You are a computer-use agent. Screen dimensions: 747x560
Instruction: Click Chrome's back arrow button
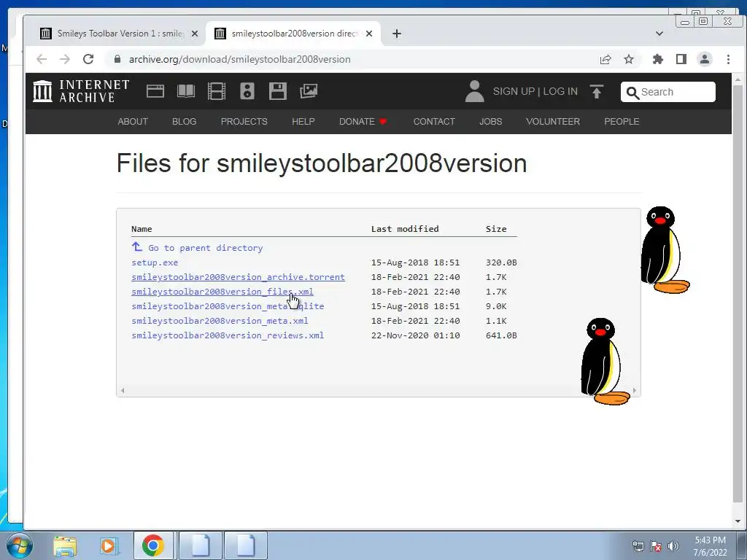(x=42, y=59)
